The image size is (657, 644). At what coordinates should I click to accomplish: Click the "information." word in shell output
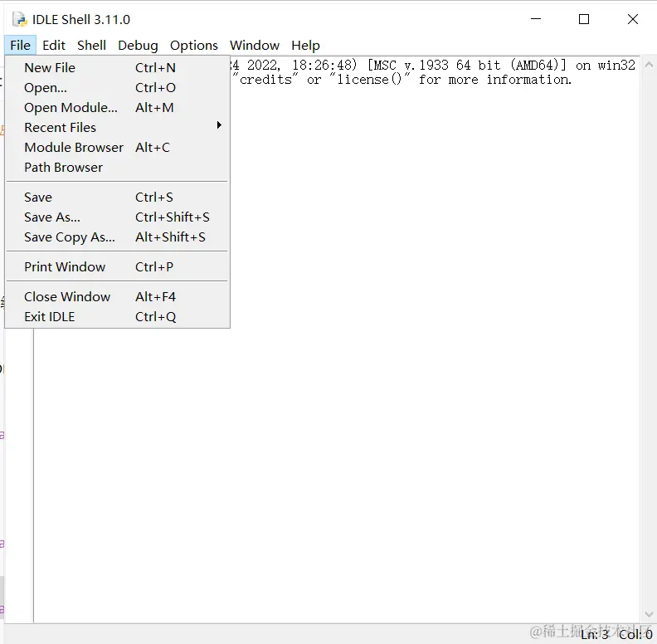pyautogui.click(x=528, y=80)
